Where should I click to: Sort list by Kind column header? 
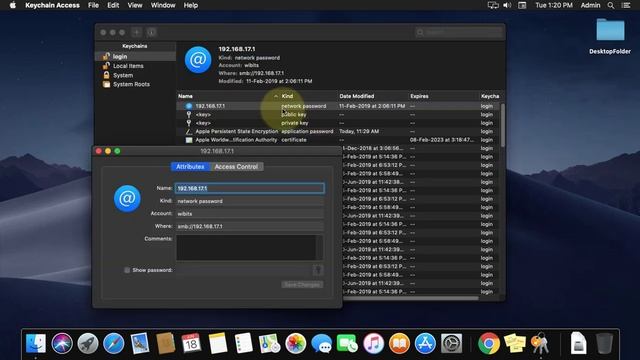309,96
